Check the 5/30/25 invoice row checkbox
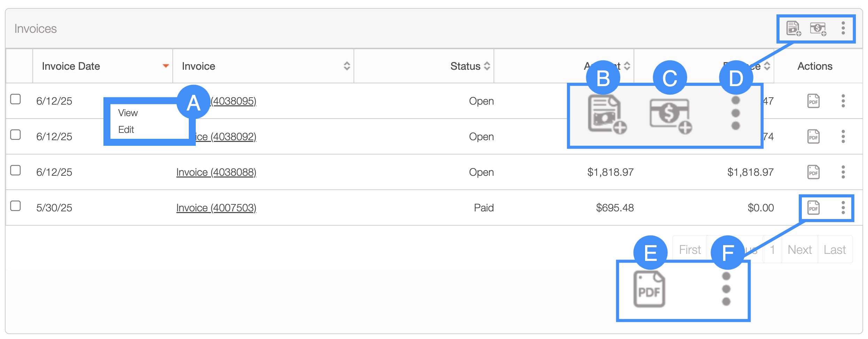This screenshot has width=868, height=339. click(x=16, y=206)
